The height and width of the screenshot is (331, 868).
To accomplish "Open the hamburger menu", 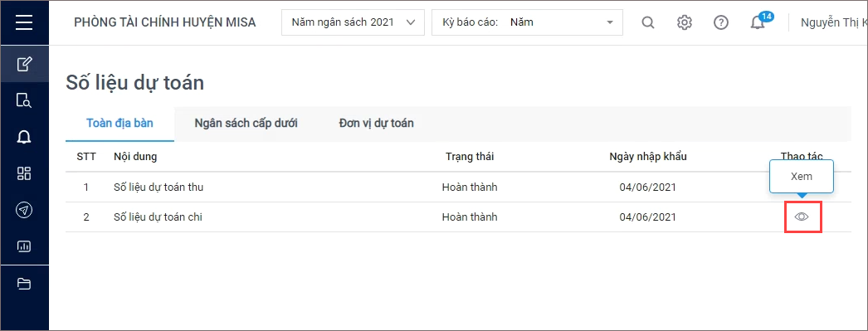I will 24,22.
